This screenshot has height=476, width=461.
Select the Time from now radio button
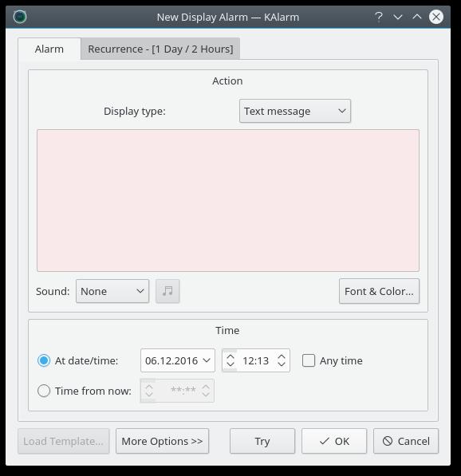44,391
